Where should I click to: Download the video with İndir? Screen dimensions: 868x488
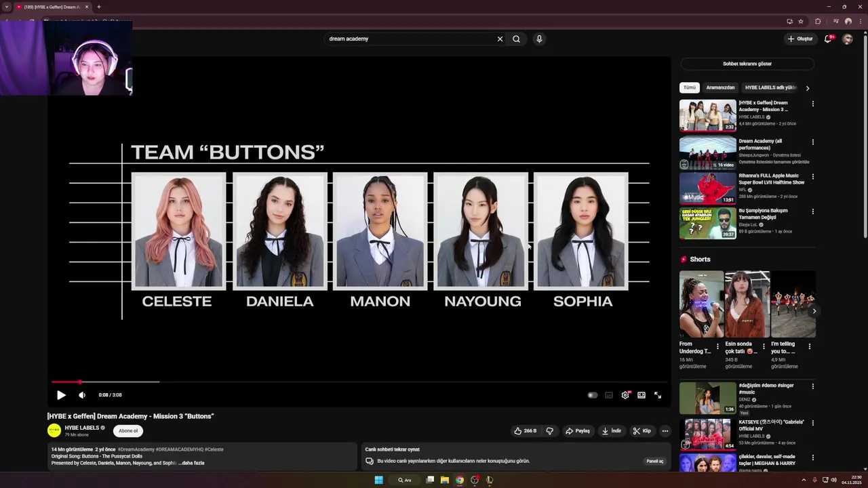(x=611, y=431)
